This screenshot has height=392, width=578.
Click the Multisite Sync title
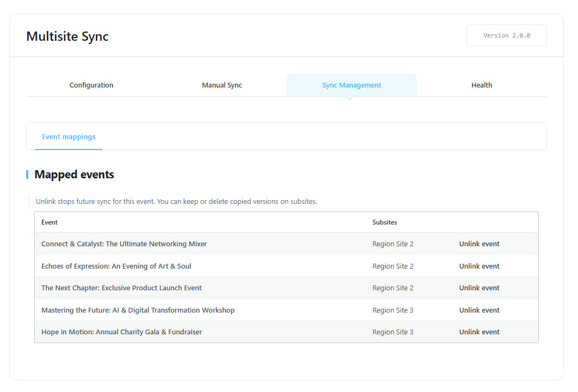(x=67, y=36)
